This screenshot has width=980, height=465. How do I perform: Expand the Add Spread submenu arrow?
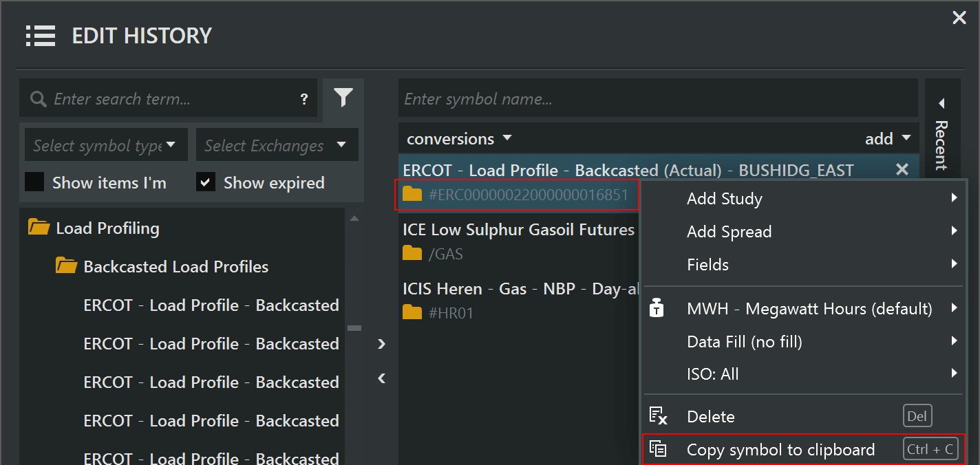tap(955, 231)
